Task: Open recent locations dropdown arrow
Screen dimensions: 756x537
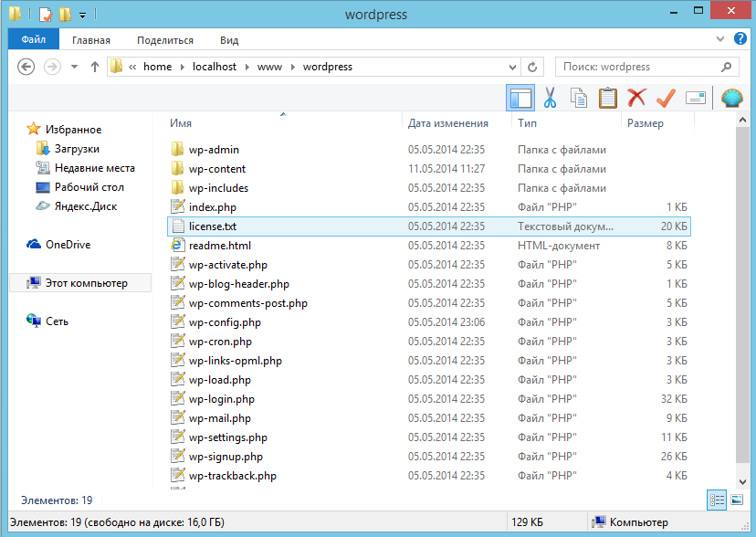Action: [x=74, y=67]
